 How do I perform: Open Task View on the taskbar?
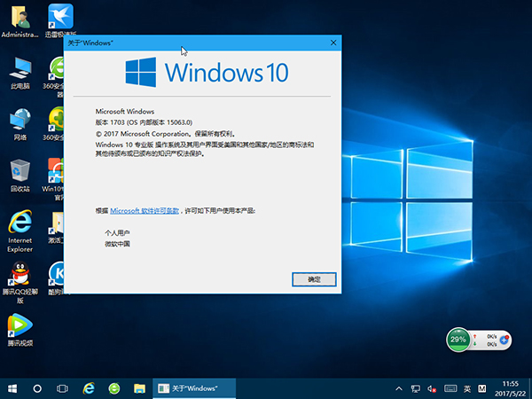tap(63, 388)
